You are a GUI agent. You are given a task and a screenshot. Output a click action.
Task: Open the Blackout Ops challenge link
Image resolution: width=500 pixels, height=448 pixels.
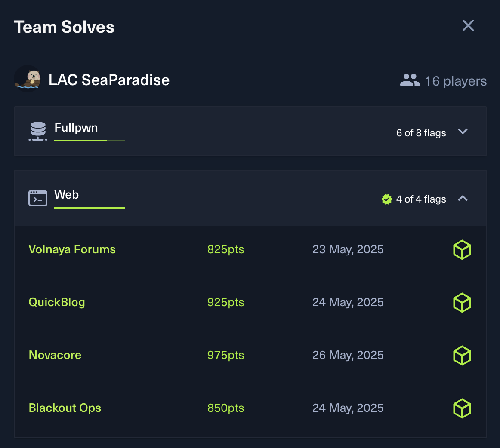click(65, 408)
